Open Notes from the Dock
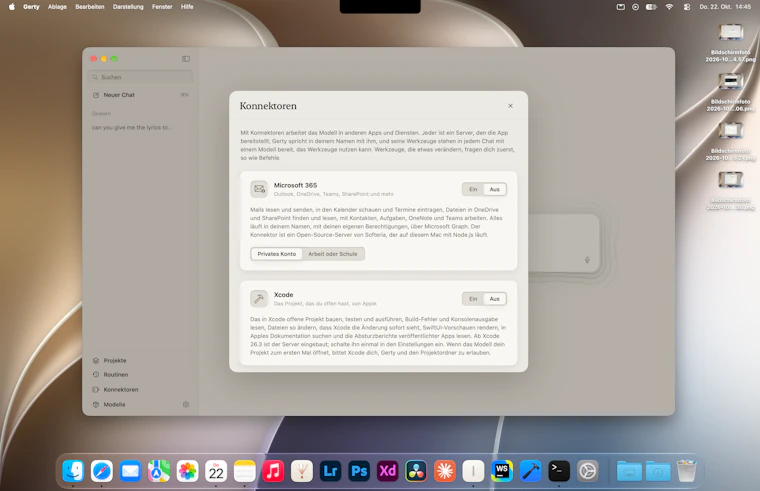 245,471
